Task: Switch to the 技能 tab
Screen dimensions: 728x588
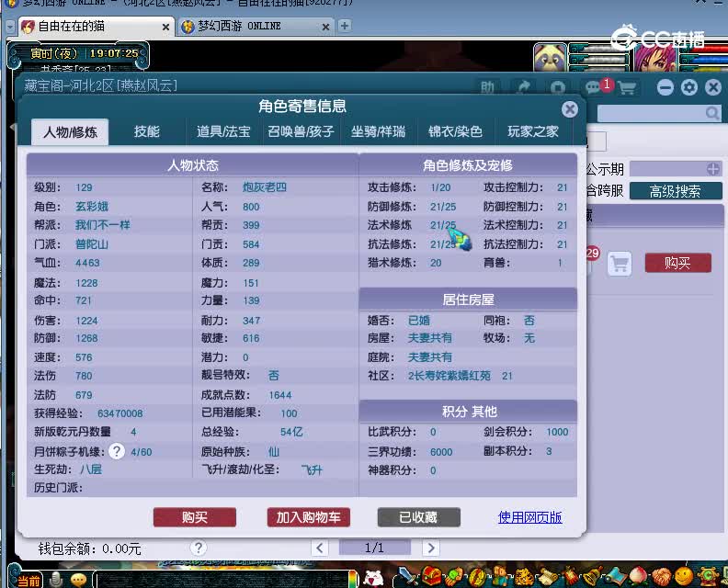Action: pos(147,131)
